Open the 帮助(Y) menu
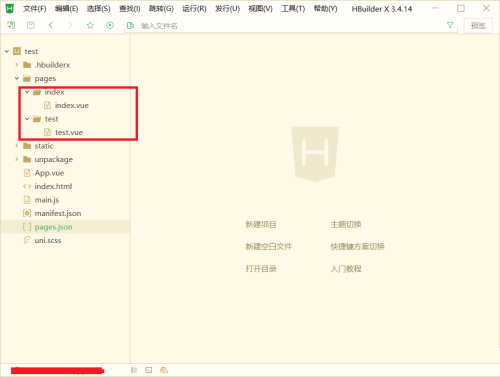 pyautogui.click(x=326, y=9)
